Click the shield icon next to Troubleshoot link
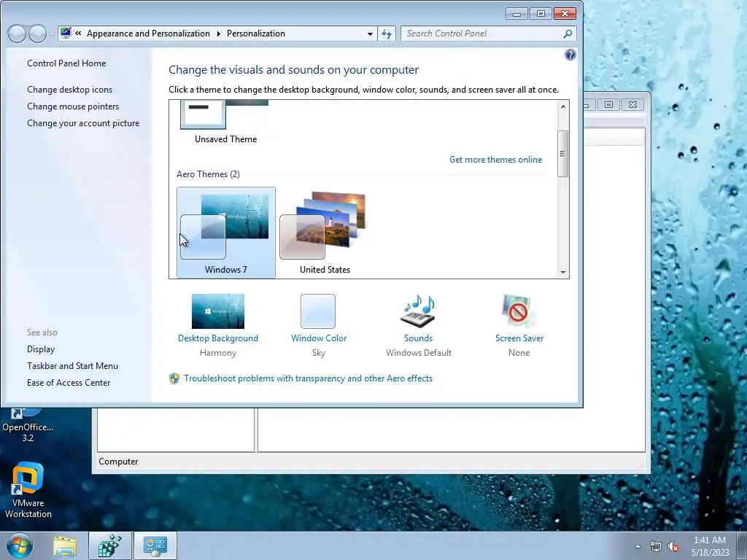Viewport: 747px width, 560px height. pos(174,378)
